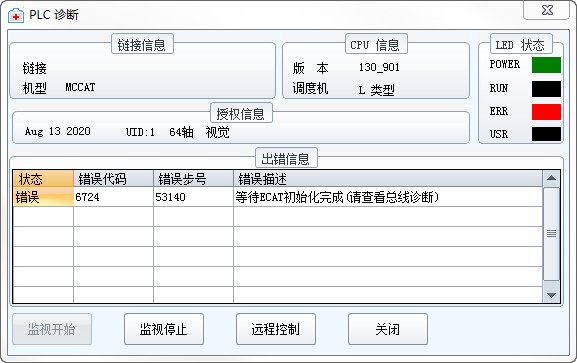Click the 关闭 button
This screenshot has width=577, height=363.
tap(388, 329)
